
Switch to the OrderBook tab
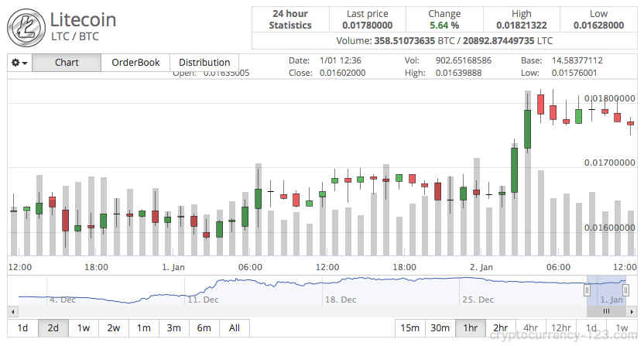(x=135, y=63)
